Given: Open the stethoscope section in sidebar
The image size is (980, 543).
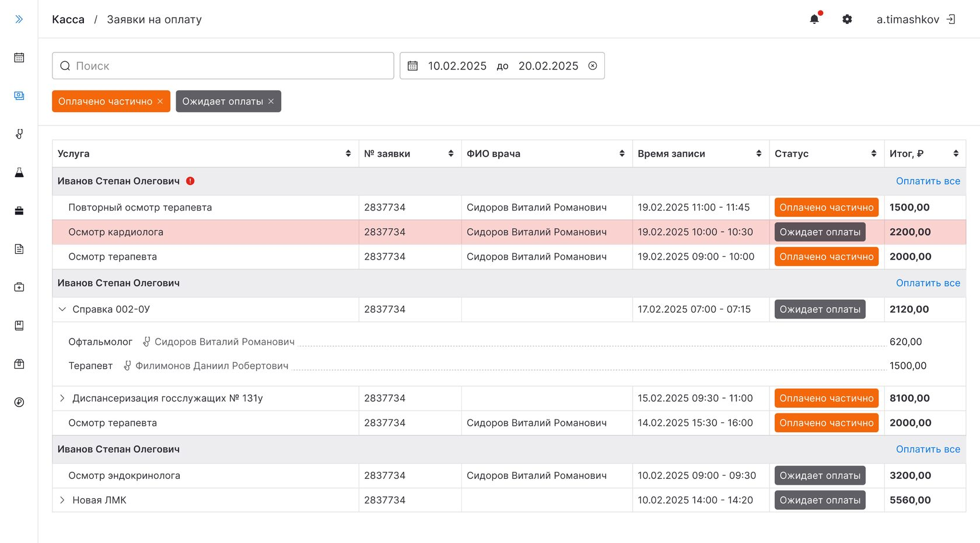Looking at the screenshot, I should pyautogui.click(x=19, y=134).
